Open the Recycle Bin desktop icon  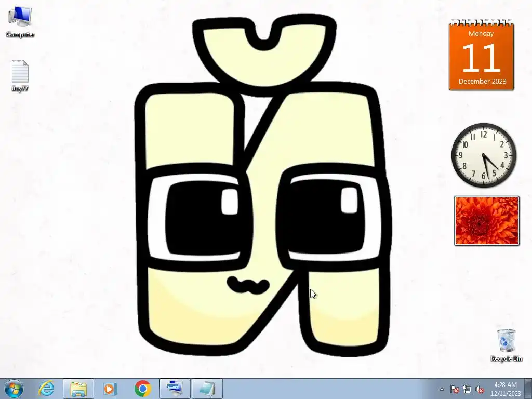[506, 345]
